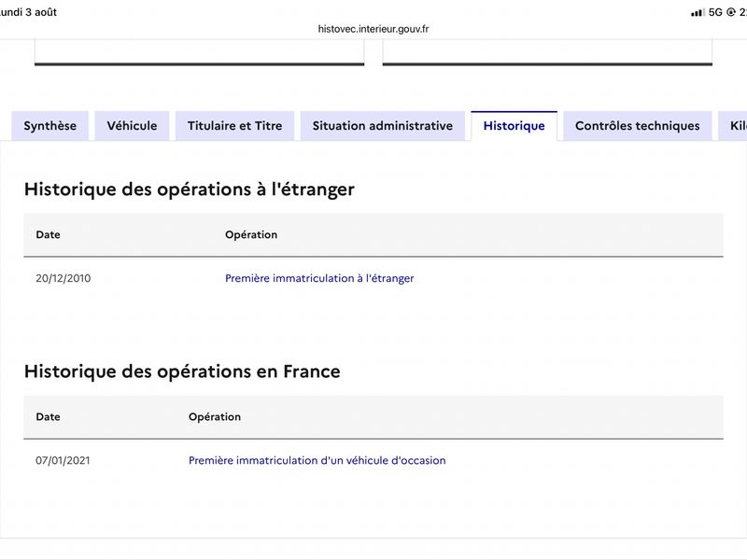
Task: Click Date column header in France operations table
Action: coord(49,416)
